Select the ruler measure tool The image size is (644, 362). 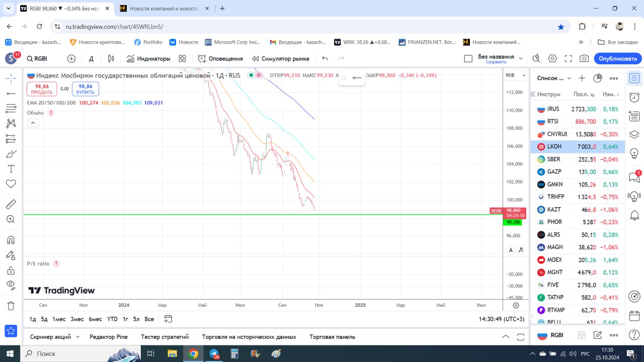pos(11,204)
